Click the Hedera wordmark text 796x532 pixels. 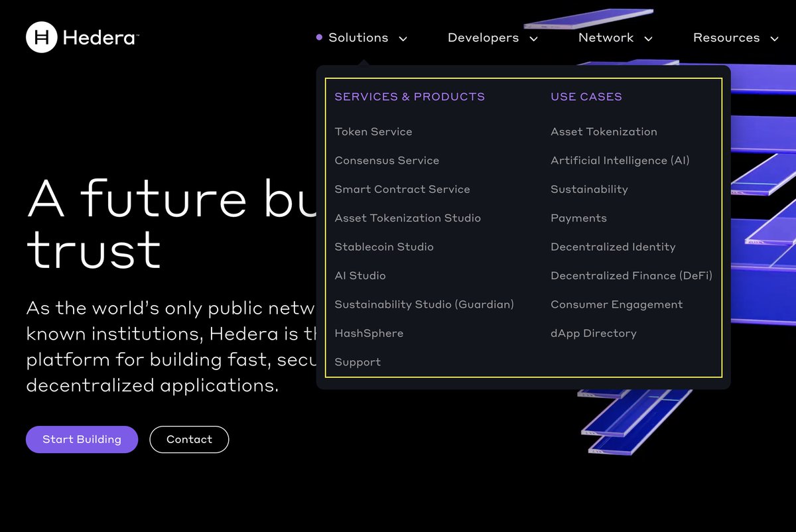(100, 38)
